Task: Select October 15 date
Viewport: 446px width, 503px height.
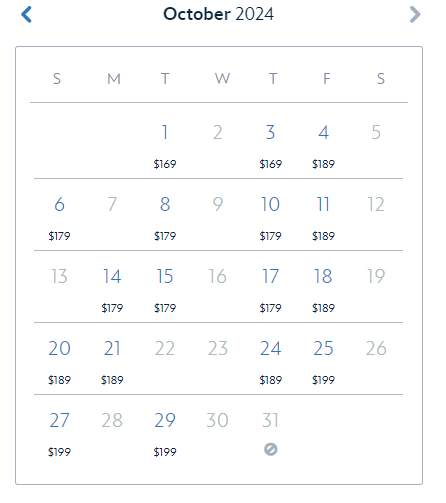Action: (165, 290)
